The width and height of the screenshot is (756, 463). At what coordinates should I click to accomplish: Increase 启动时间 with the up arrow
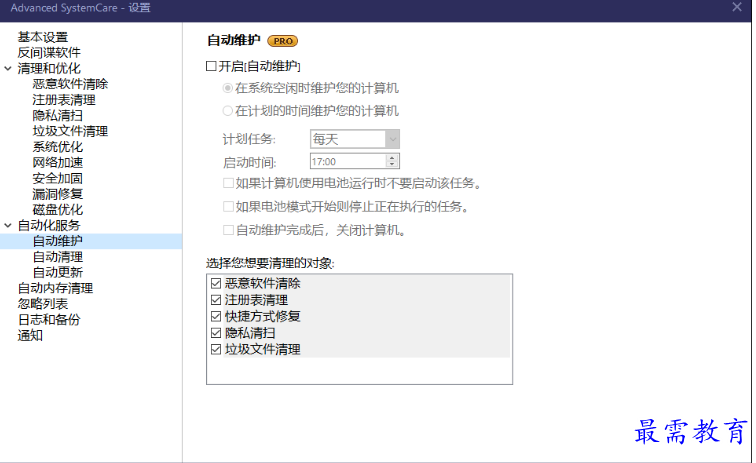point(392,158)
